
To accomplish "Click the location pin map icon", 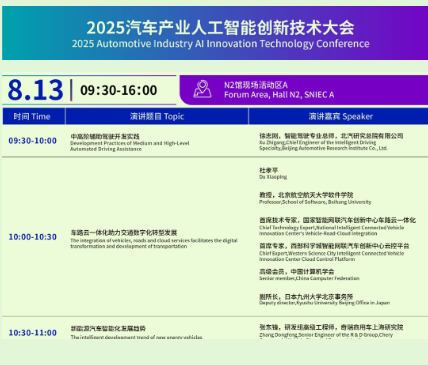I will [202, 89].
